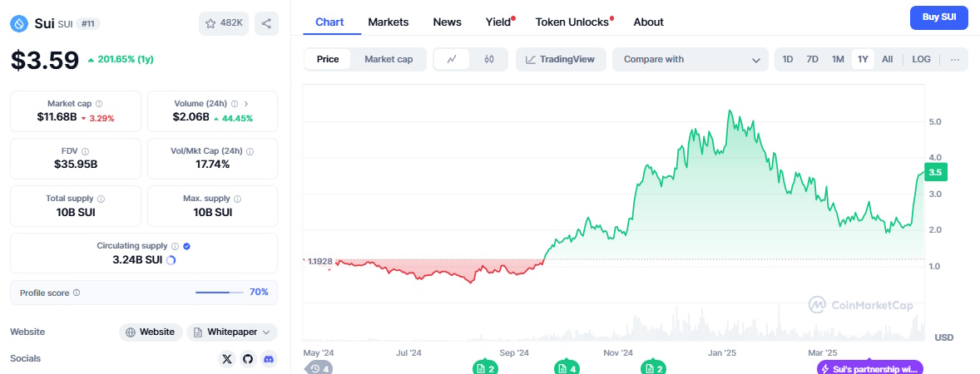
Task: Toggle LOG scale on the chart
Action: pos(921,59)
